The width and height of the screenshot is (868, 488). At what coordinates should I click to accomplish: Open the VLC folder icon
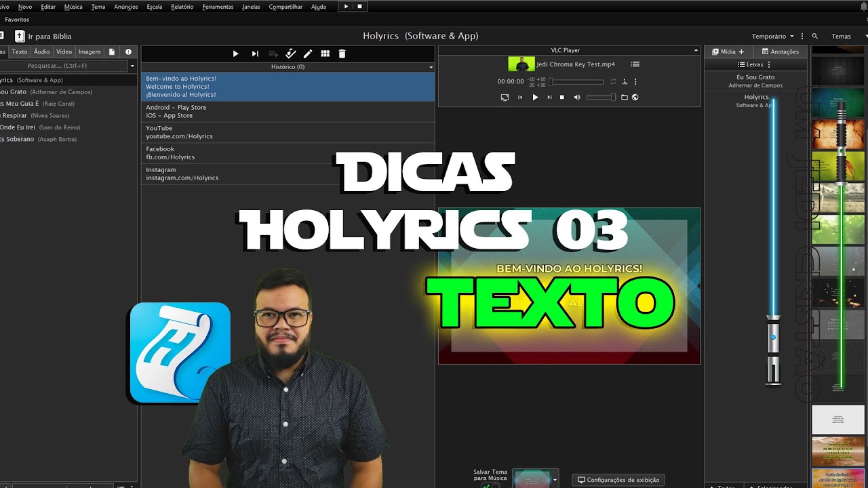coord(625,98)
